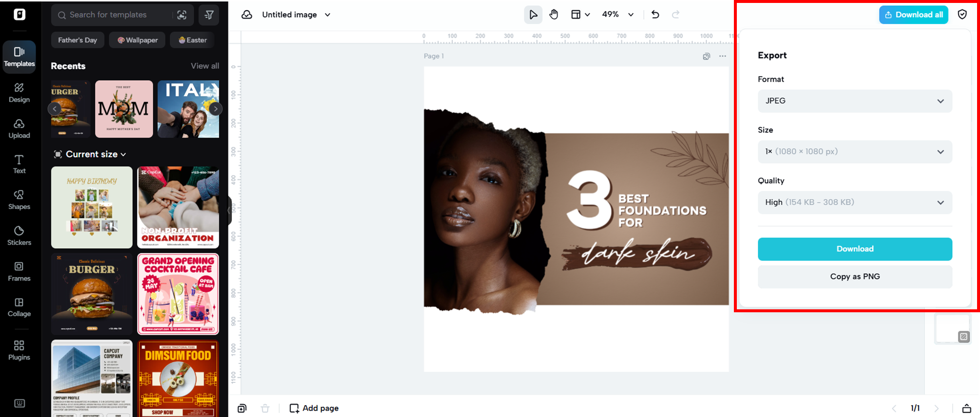Open the Upload panel

(19, 129)
